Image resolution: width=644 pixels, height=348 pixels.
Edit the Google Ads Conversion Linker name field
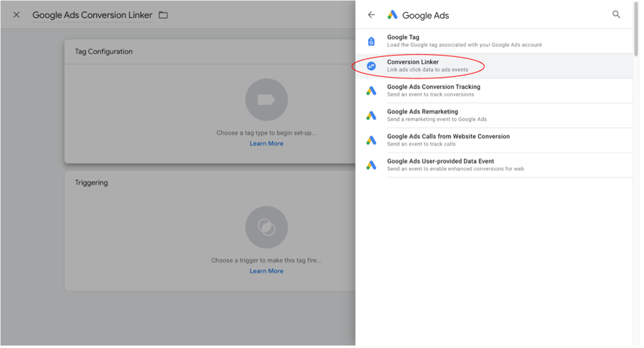(x=92, y=15)
